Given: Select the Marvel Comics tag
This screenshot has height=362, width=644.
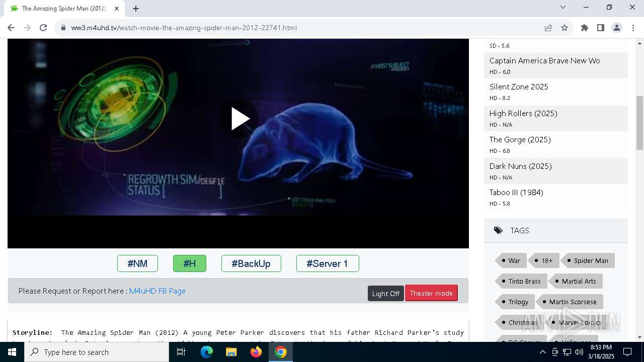Looking at the screenshot, I should tap(577, 322).
